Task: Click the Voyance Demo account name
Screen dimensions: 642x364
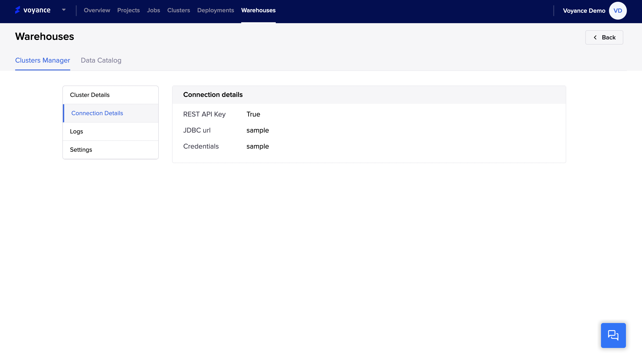Action: (584, 11)
